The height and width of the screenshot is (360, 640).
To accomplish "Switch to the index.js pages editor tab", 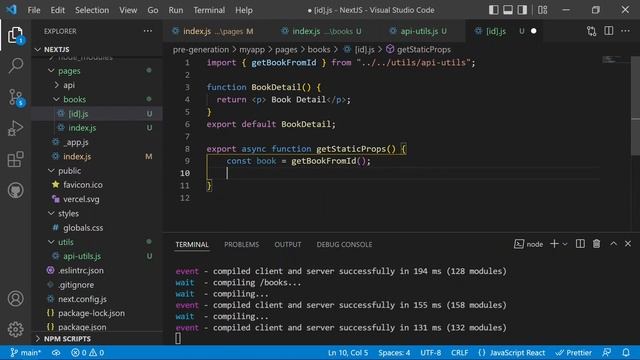I will 217,31.
